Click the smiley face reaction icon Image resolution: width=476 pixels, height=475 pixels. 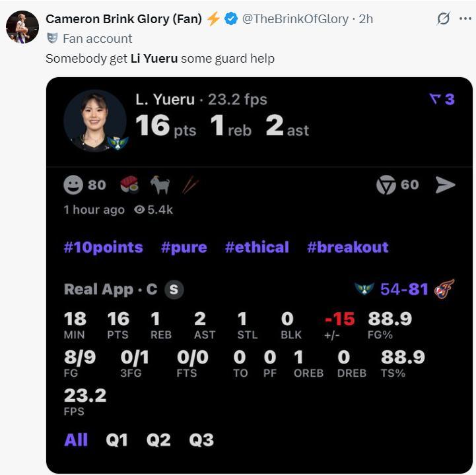tap(73, 185)
